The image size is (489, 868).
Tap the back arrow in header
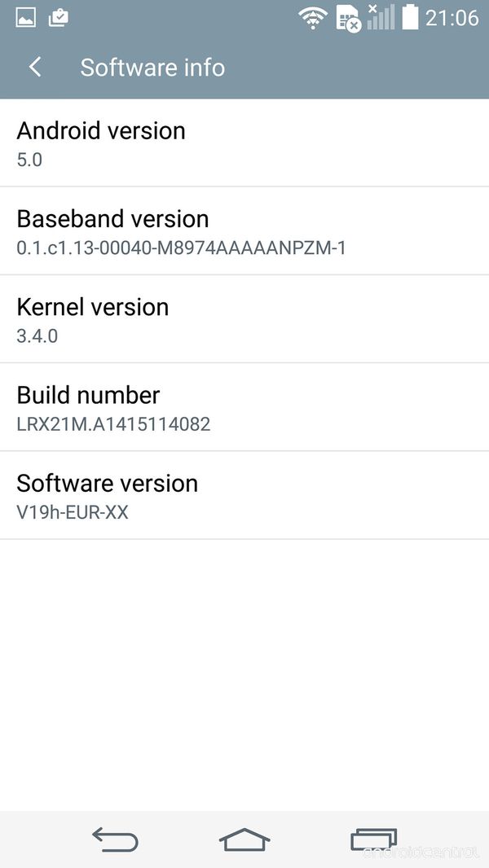click(x=35, y=68)
